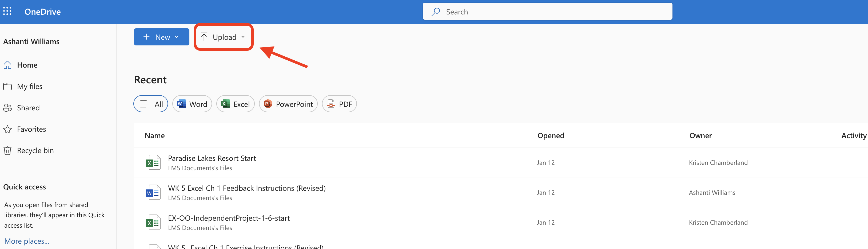Open Favorites star icon
The image size is (868, 249).
pyautogui.click(x=7, y=129)
